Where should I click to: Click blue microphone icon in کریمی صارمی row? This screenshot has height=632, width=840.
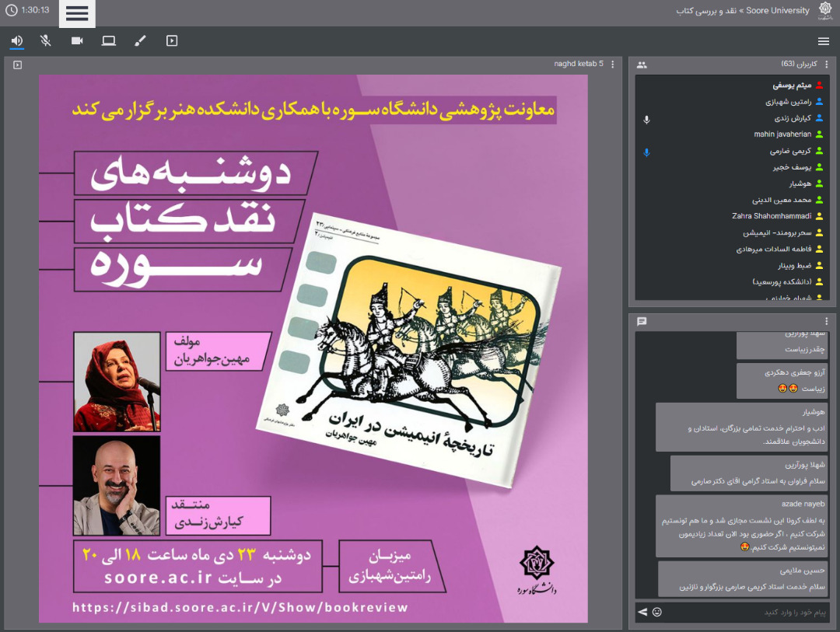[x=646, y=152]
